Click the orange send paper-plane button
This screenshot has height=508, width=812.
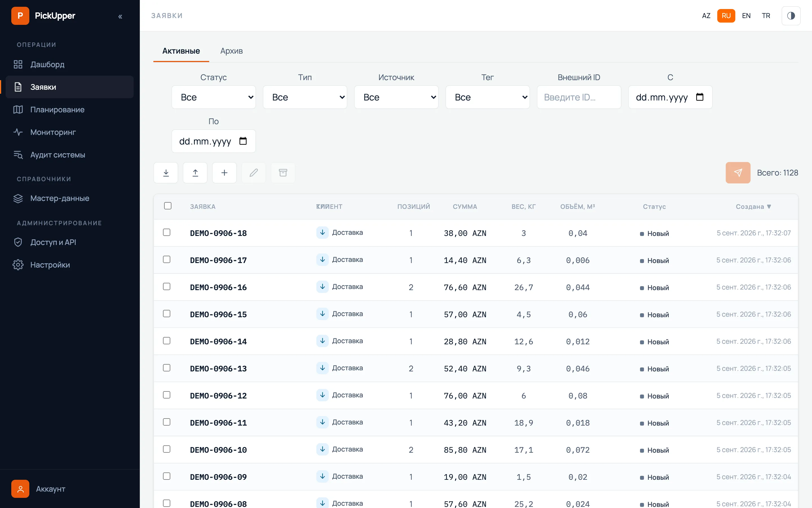738,173
